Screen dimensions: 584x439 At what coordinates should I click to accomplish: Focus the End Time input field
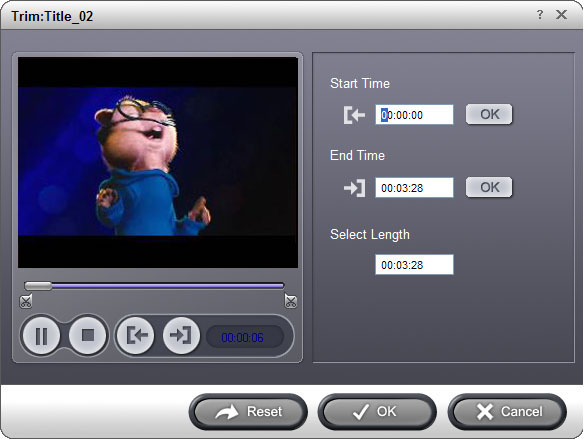[x=414, y=188]
